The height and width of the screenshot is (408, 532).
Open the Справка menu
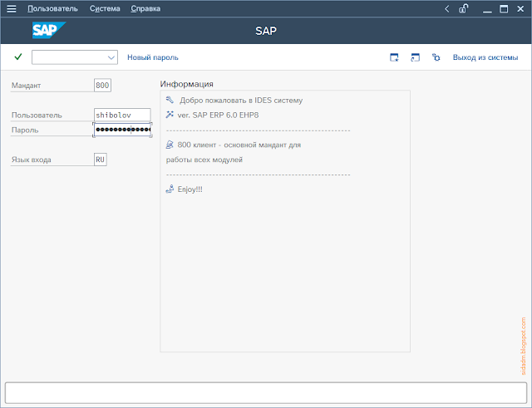click(x=145, y=9)
